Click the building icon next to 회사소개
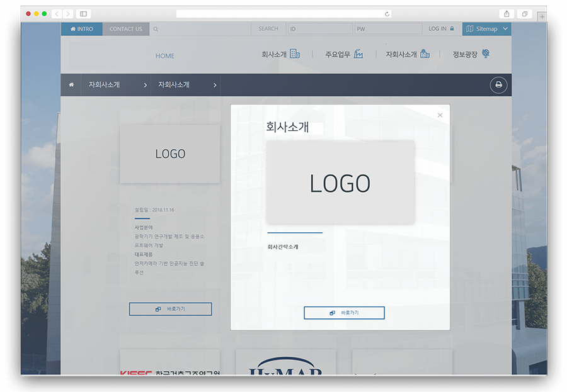The image size is (567, 392). [295, 54]
